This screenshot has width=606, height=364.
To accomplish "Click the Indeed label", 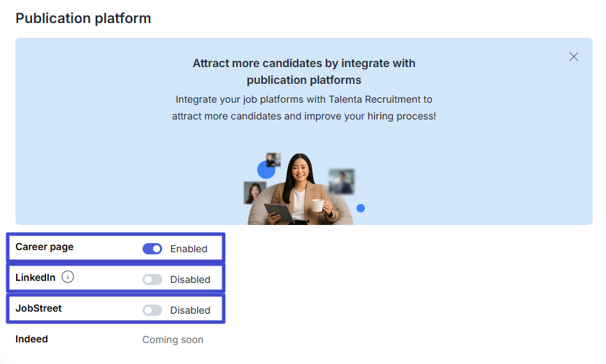I will 31,339.
